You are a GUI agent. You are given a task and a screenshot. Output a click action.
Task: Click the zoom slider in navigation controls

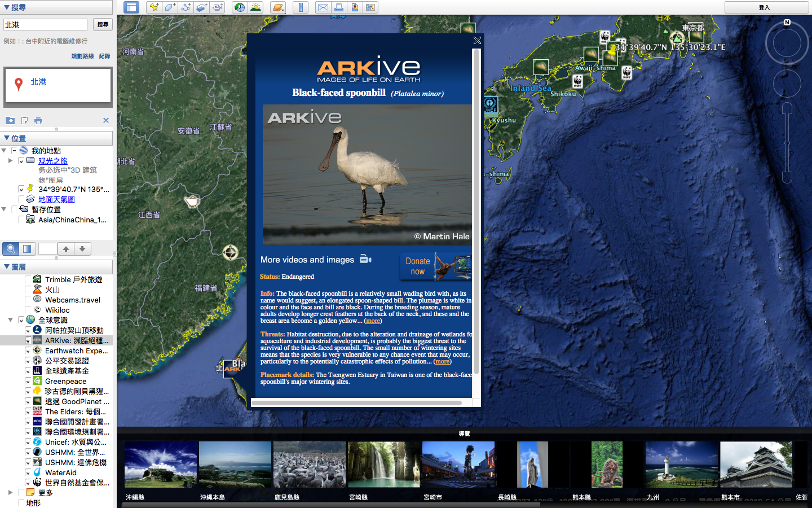coord(787,142)
